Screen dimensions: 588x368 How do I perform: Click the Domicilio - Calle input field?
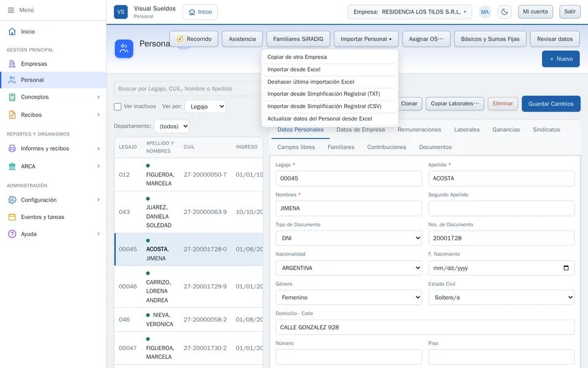click(425, 328)
